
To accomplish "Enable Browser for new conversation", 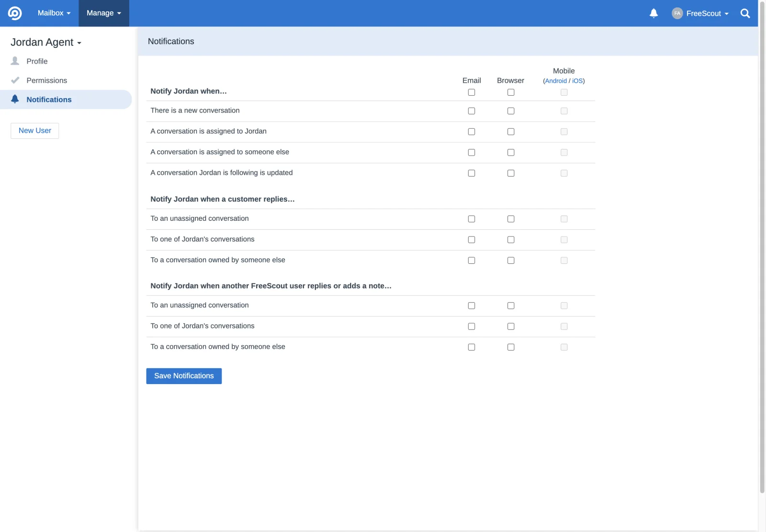I will coord(511,111).
